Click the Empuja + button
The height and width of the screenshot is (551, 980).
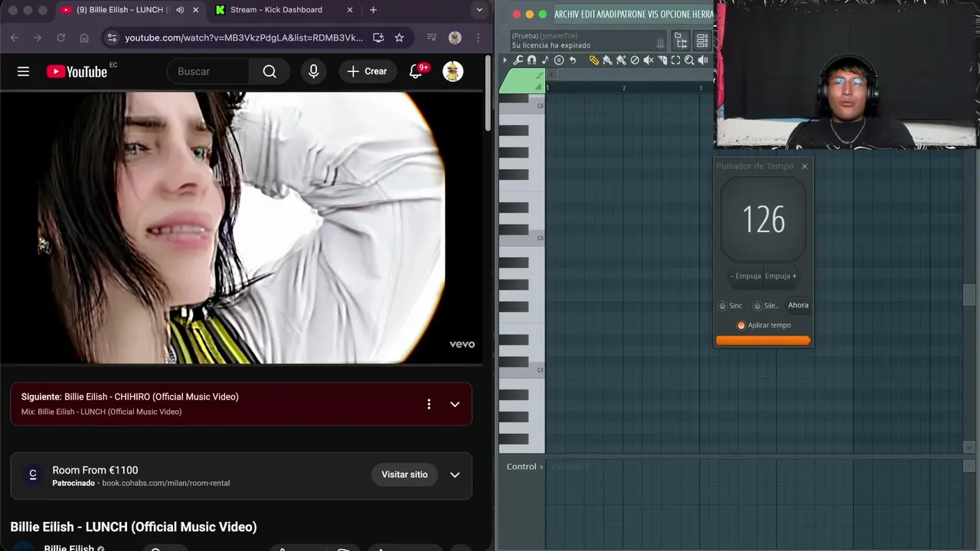[781, 276]
